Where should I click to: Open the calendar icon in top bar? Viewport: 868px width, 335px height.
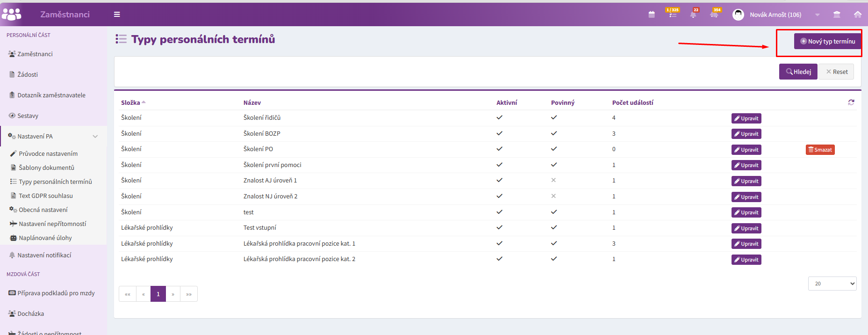(652, 15)
